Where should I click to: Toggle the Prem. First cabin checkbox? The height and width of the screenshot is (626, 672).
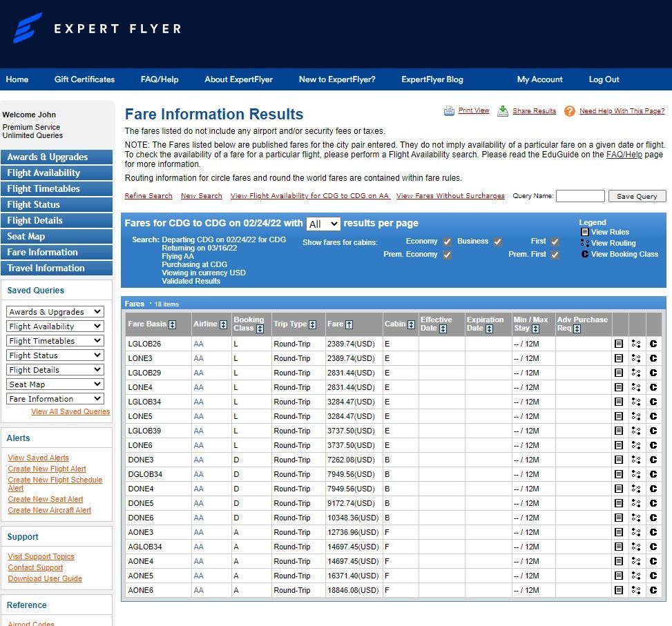(x=555, y=255)
